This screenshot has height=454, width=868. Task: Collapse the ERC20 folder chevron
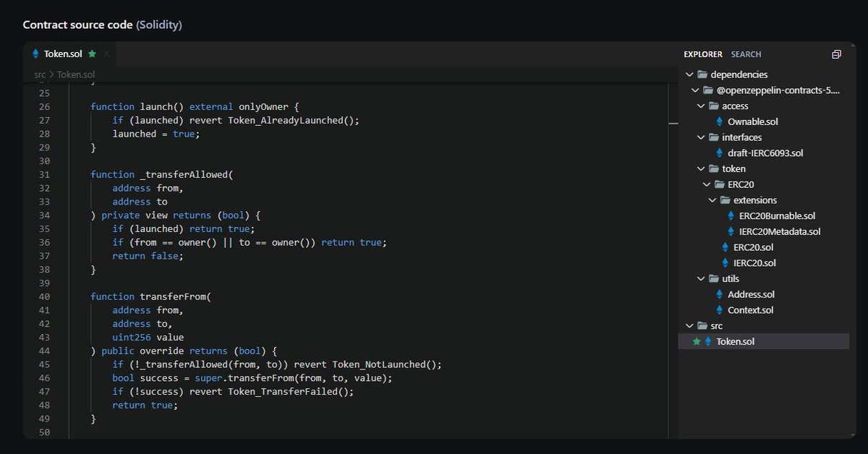(707, 184)
